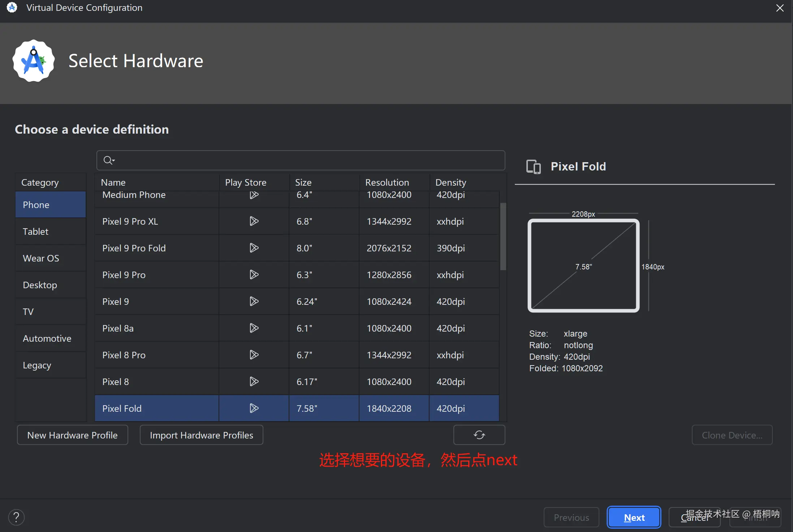Click Play Store icon in Pixel Fold row
Screen dimensions: 793x532
click(254, 408)
